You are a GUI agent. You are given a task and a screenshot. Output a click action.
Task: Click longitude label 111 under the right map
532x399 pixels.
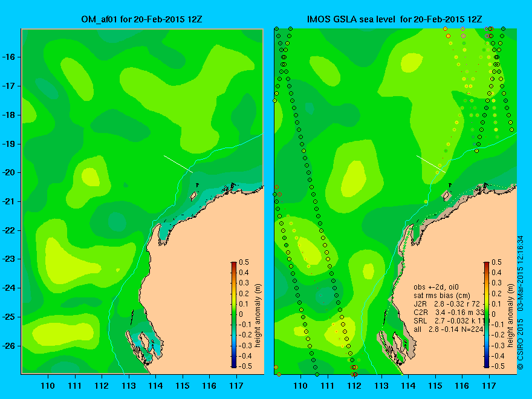(328, 386)
